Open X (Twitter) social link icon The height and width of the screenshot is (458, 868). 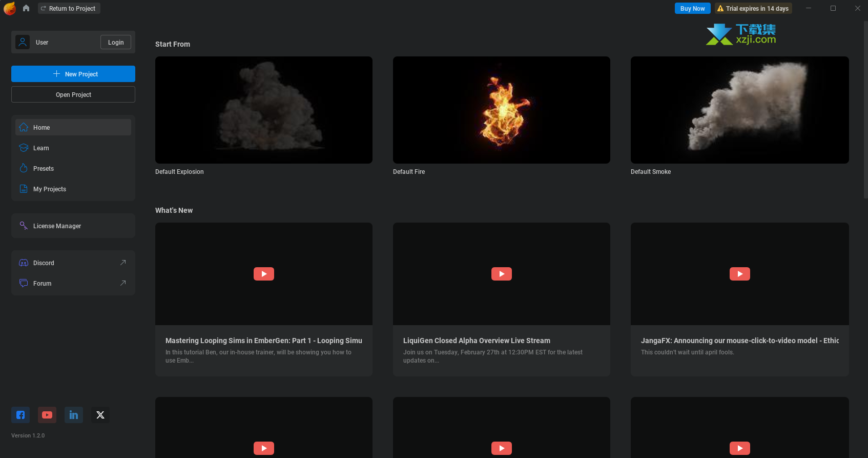(100, 415)
